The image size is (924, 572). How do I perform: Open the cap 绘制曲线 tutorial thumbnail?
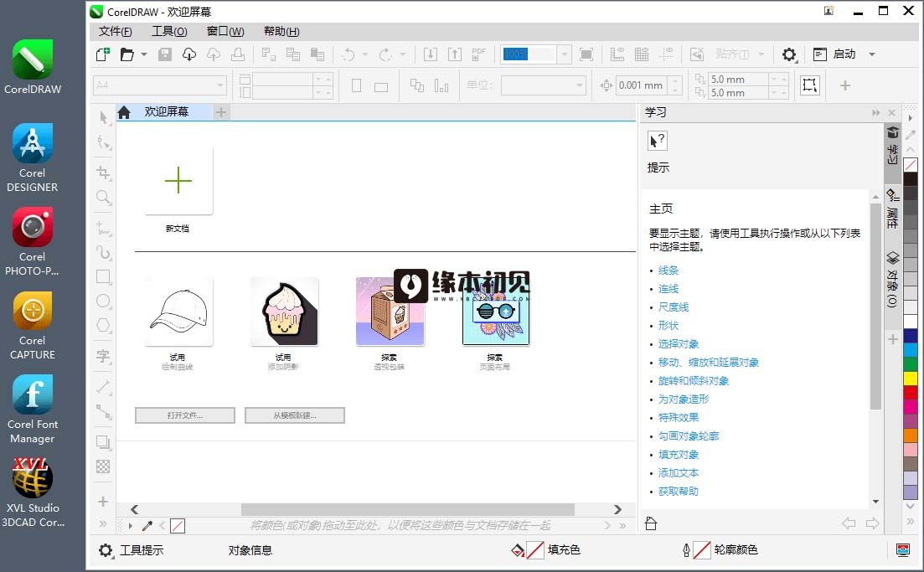178,312
